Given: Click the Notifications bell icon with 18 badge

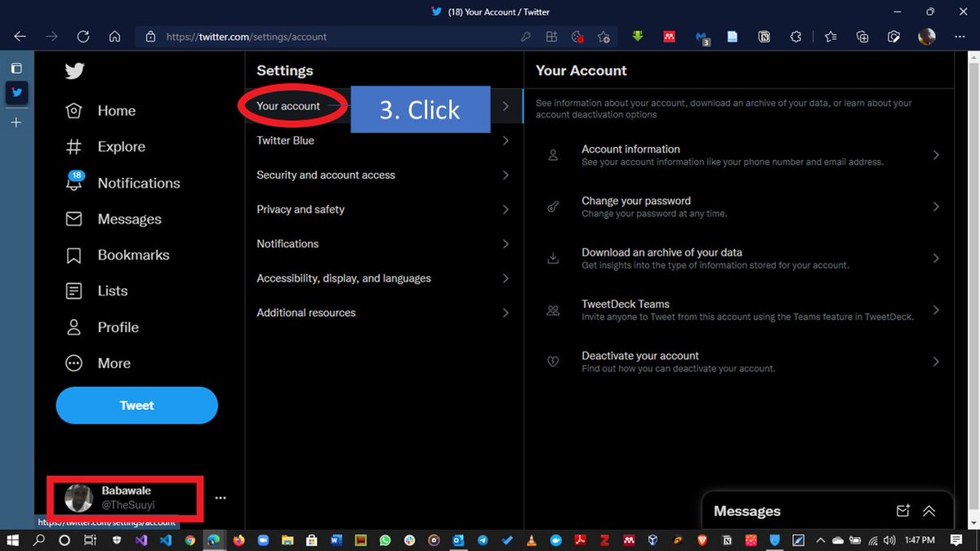Looking at the screenshot, I should [x=74, y=182].
